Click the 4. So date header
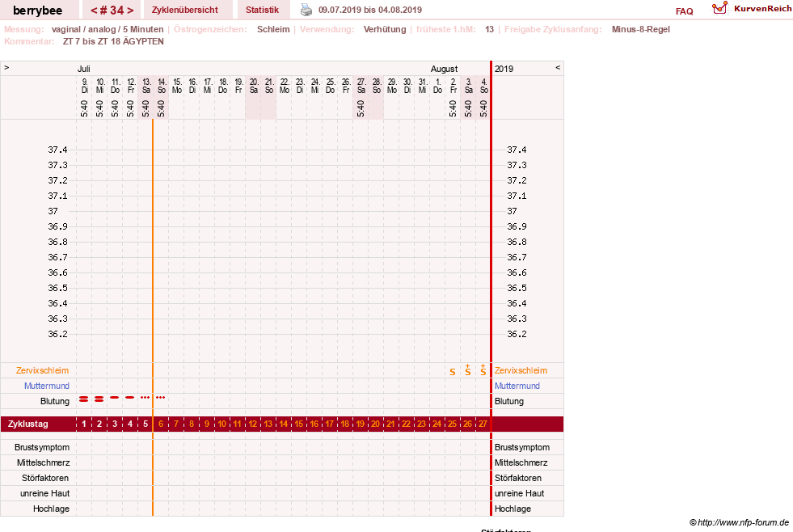This screenshot has height=532, width=793. click(484, 86)
